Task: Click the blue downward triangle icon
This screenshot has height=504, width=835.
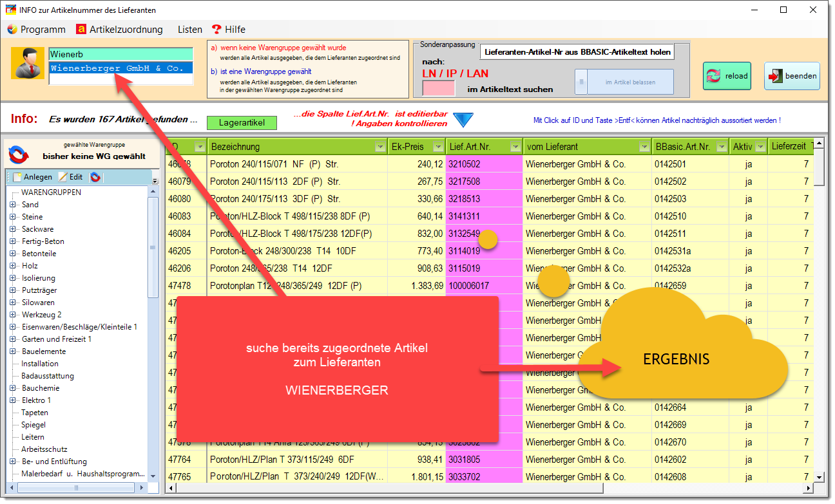Action: (x=463, y=119)
